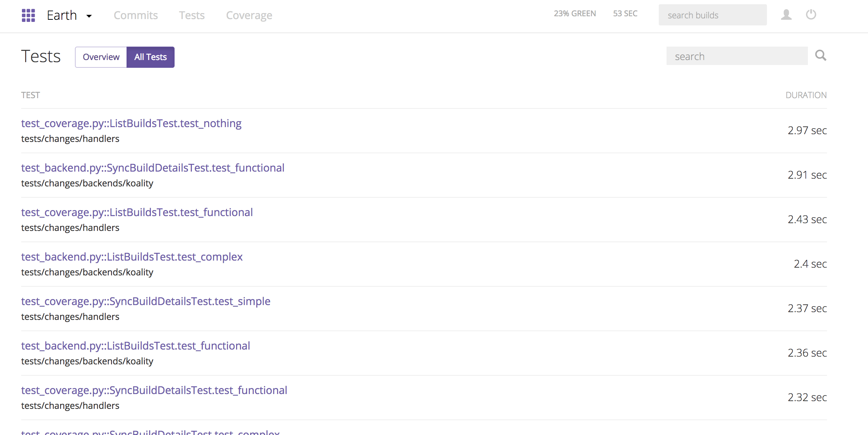Click the tests search input box
Viewport: 868px width, 435px height.
pyautogui.click(x=737, y=56)
